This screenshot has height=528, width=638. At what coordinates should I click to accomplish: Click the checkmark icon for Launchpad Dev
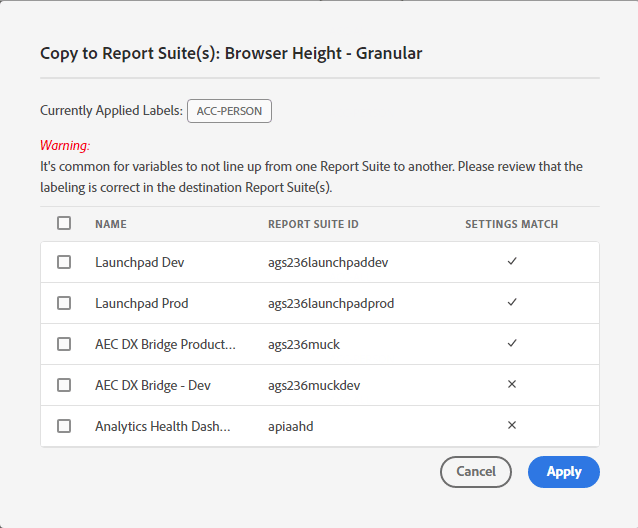pos(512,262)
